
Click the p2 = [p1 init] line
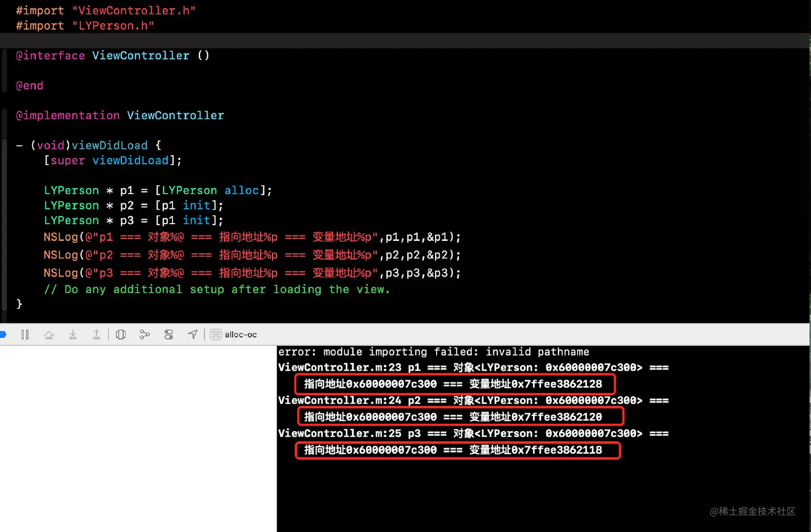pyautogui.click(x=134, y=206)
